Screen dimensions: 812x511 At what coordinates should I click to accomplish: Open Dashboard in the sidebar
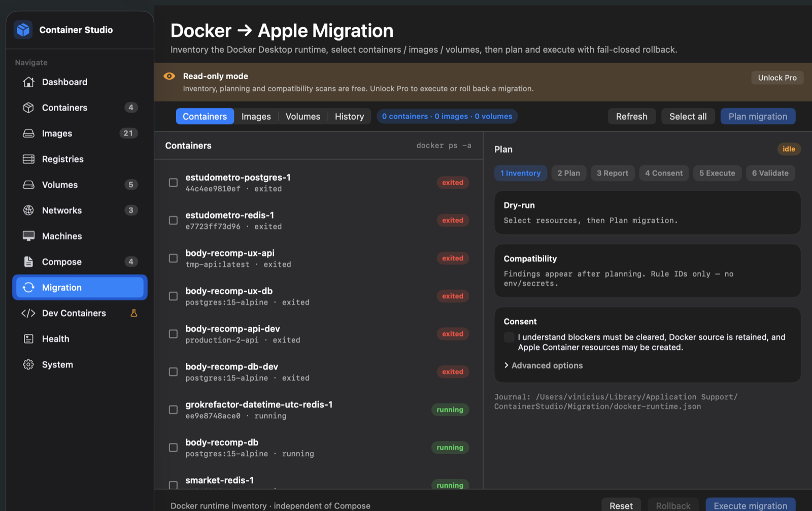[80, 82]
